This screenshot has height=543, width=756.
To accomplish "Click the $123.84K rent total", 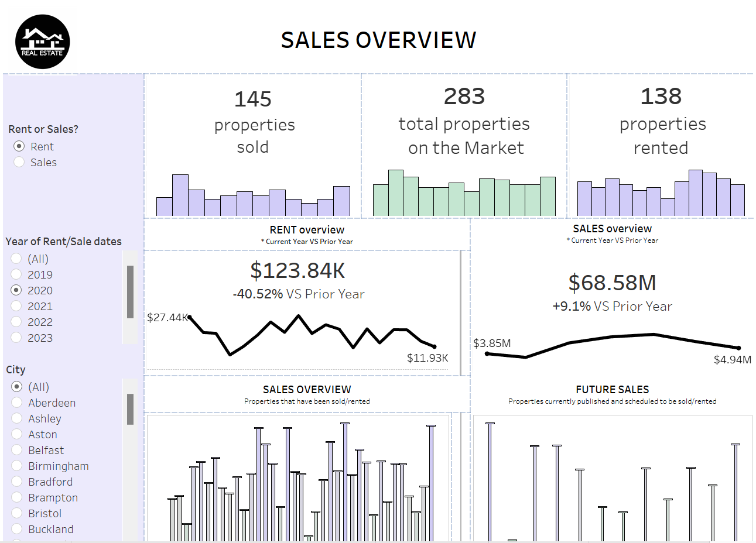I will 297,270.
